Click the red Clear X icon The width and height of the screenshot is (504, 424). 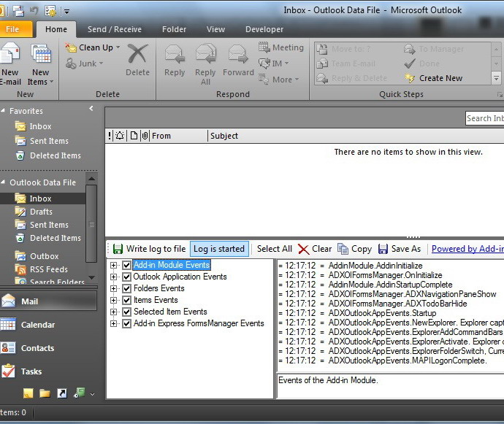pyautogui.click(x=303, y=249)
